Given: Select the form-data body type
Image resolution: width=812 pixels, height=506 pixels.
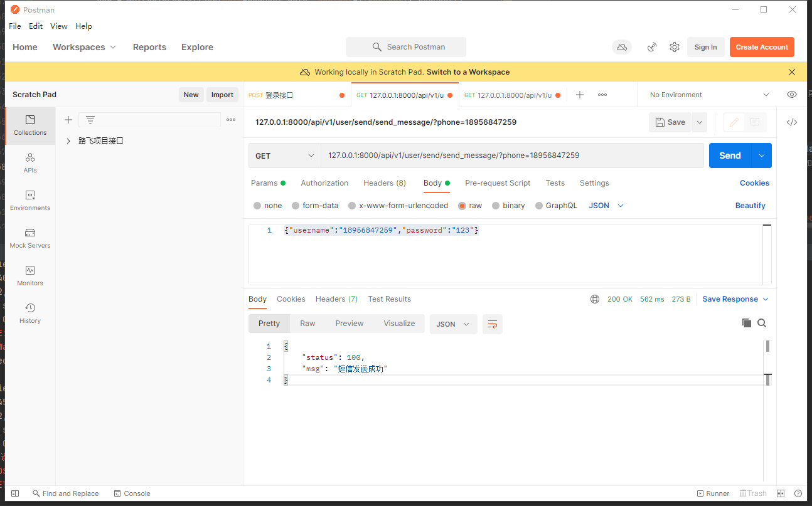Looking at the screenshot, I should click(x=296, y=206).
